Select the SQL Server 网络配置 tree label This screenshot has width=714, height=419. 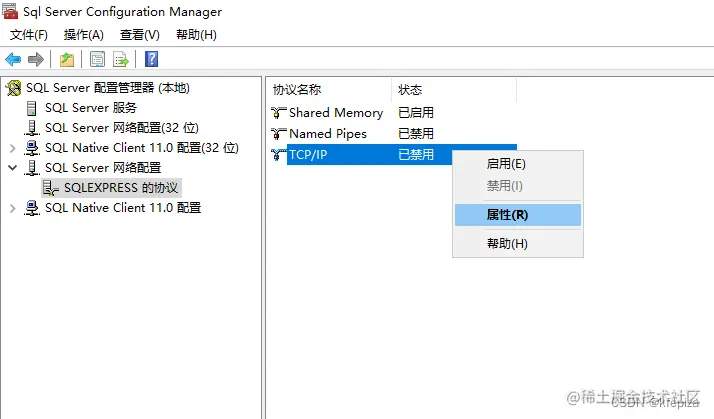tap(103, 168)
